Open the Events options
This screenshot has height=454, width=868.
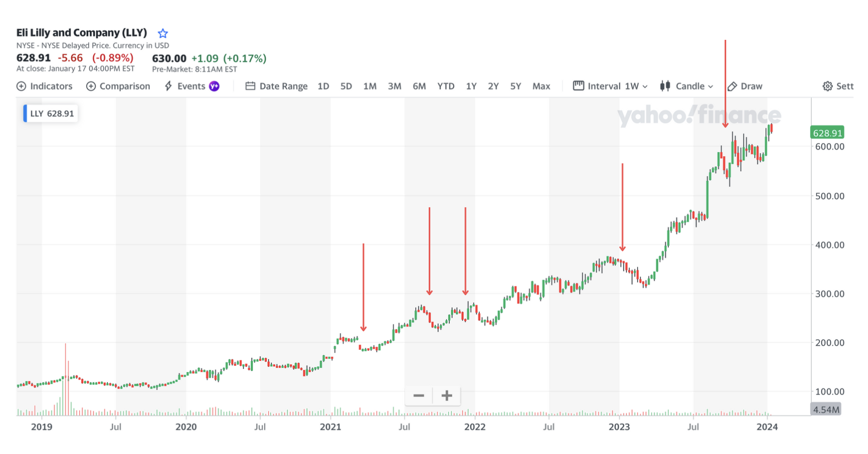pos(192,86)
